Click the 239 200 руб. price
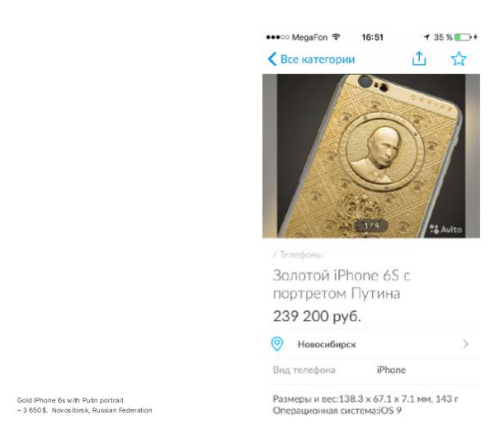Image resolution: width=495 pixels, height=448 pixels. (x=317, y=316)
